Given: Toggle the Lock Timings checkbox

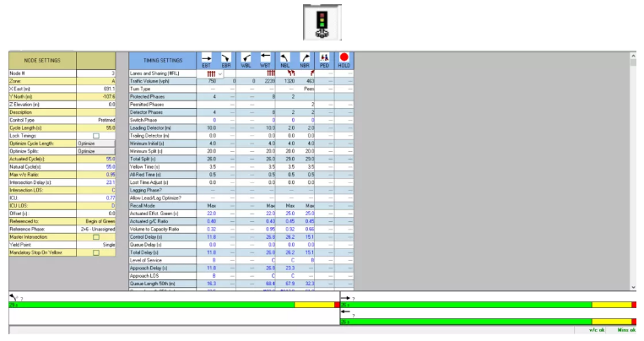Looking at the screenshot, I should point(95,136).
